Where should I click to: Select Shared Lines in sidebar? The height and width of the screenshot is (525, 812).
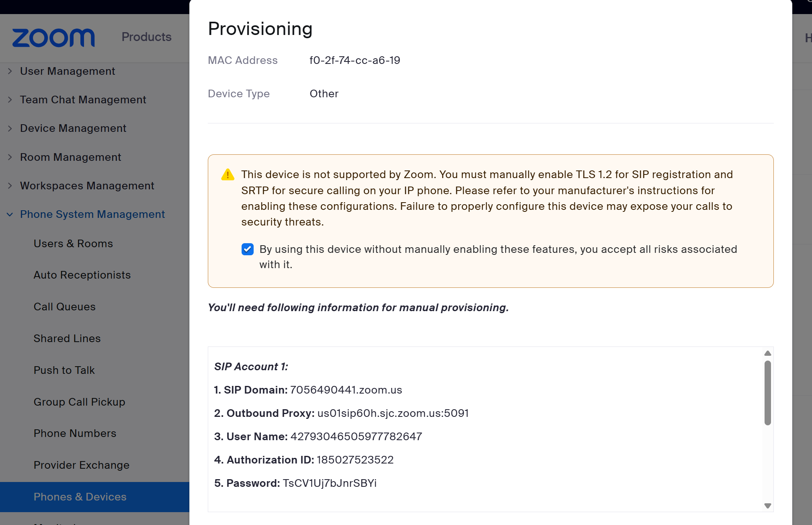pyautogui.click(x=67, y=338)
